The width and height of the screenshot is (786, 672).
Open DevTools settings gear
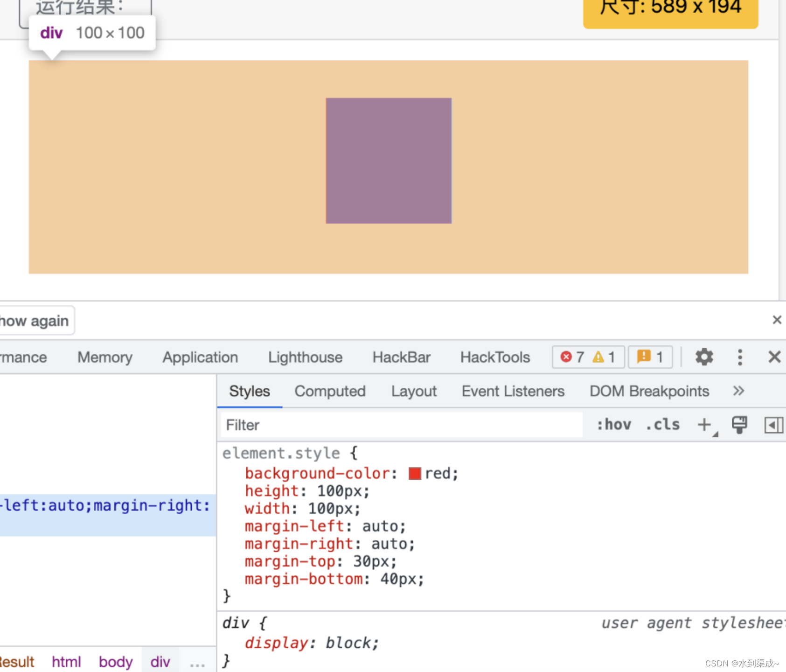[x=704, y=357]
